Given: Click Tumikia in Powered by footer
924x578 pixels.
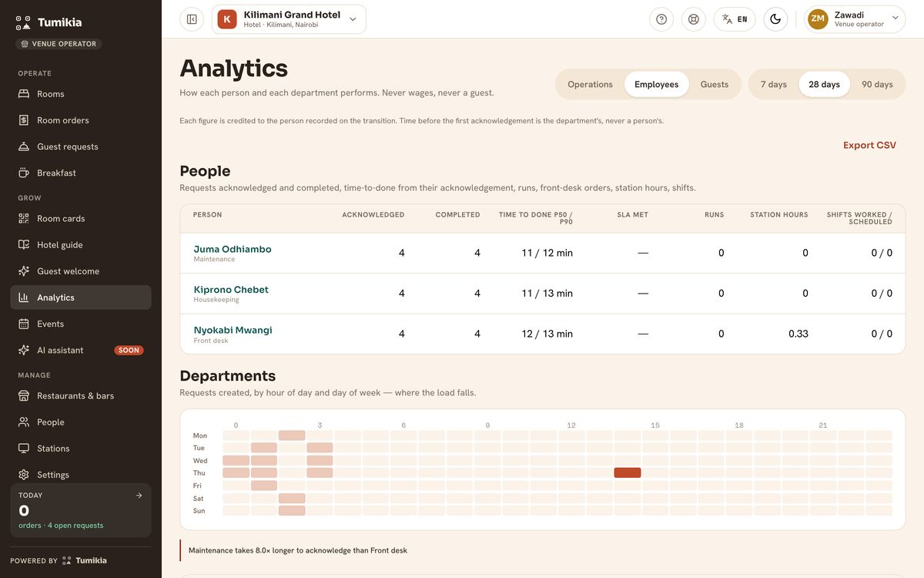Looking at the screenshot, I should 85,560.
